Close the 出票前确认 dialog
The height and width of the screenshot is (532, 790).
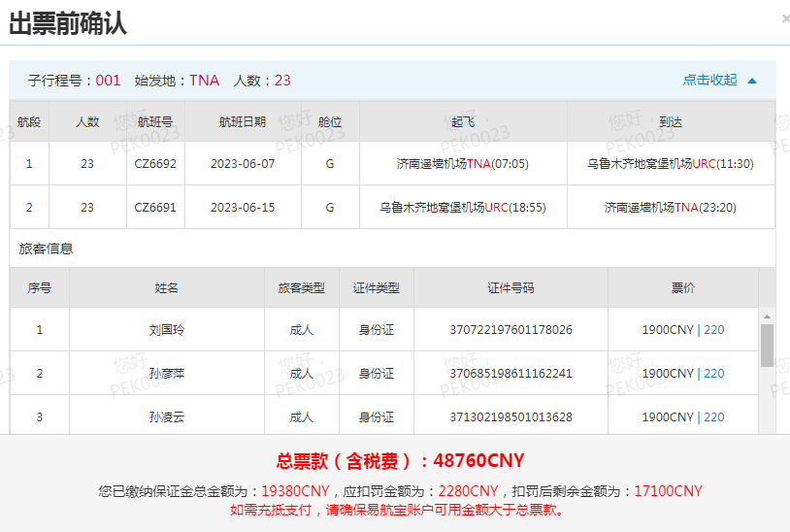tap(785, 18)
